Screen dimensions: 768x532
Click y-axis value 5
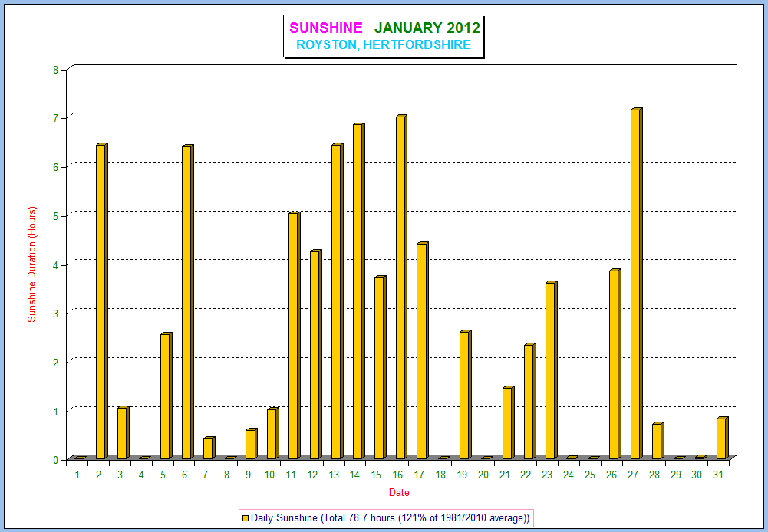[x=55, y=216]
